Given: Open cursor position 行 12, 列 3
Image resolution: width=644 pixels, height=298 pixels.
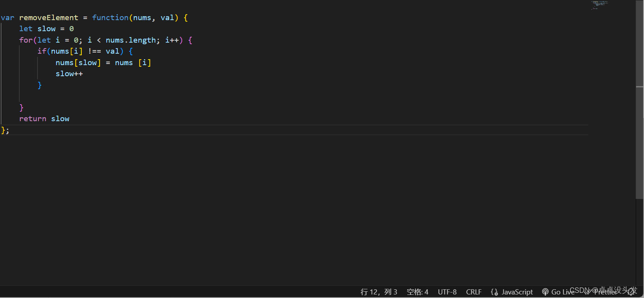Looking at the screenshot, I should pos(379,292).
